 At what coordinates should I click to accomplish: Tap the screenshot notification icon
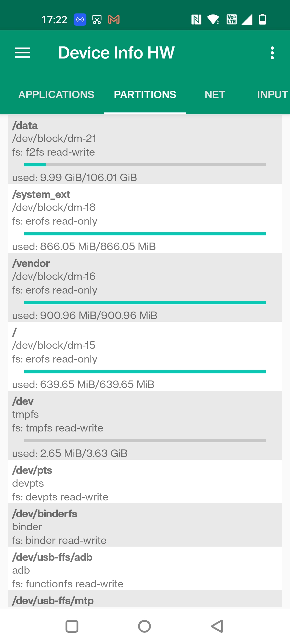pos(97,20)
